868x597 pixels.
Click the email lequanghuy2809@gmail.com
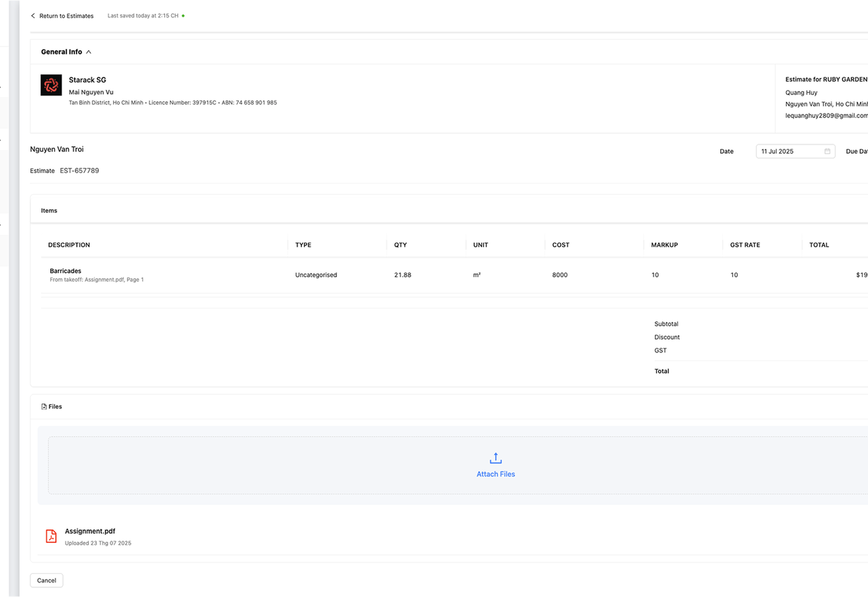(x=826, y=116)
